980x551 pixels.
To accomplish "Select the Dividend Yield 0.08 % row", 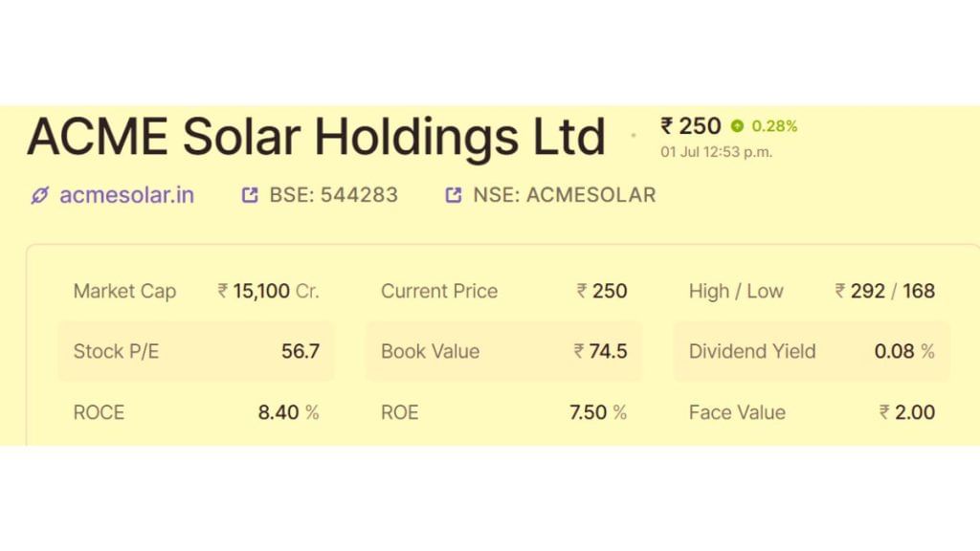I will pos(812,351).
